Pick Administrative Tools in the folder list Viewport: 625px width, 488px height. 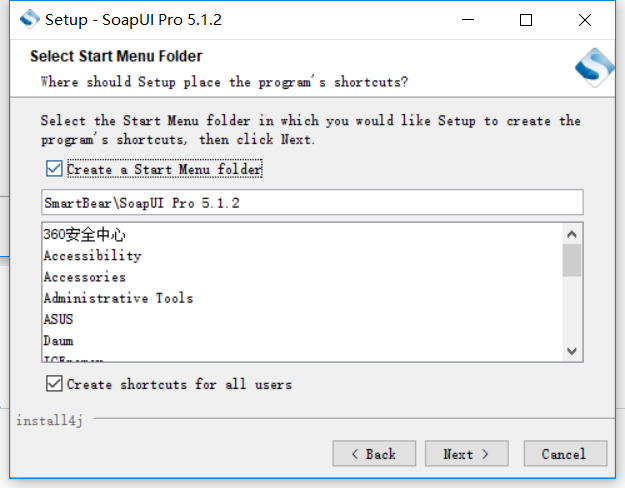[302, 298]
